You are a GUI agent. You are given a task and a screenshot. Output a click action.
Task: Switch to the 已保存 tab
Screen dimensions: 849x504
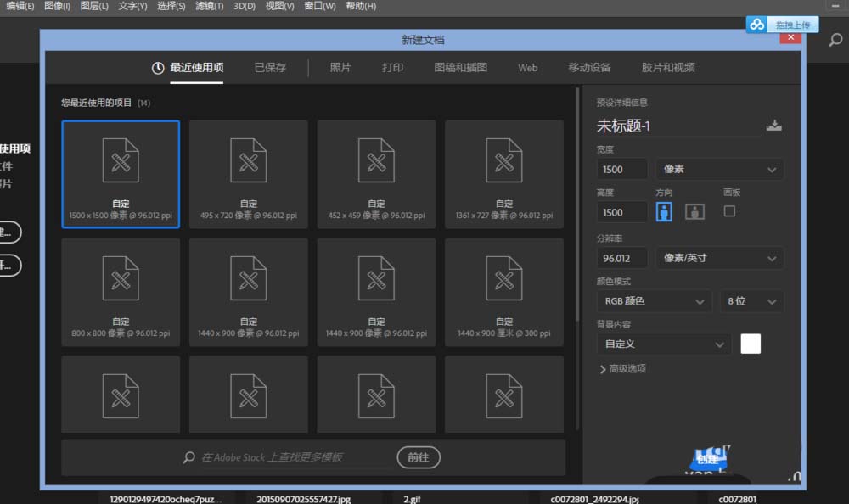[x=270, y=68]
